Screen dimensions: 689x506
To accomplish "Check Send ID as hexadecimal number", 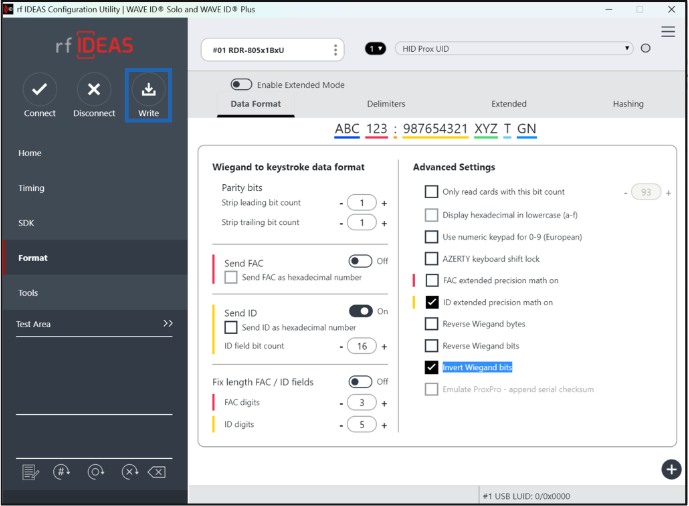I will click(x=231, y=327).
